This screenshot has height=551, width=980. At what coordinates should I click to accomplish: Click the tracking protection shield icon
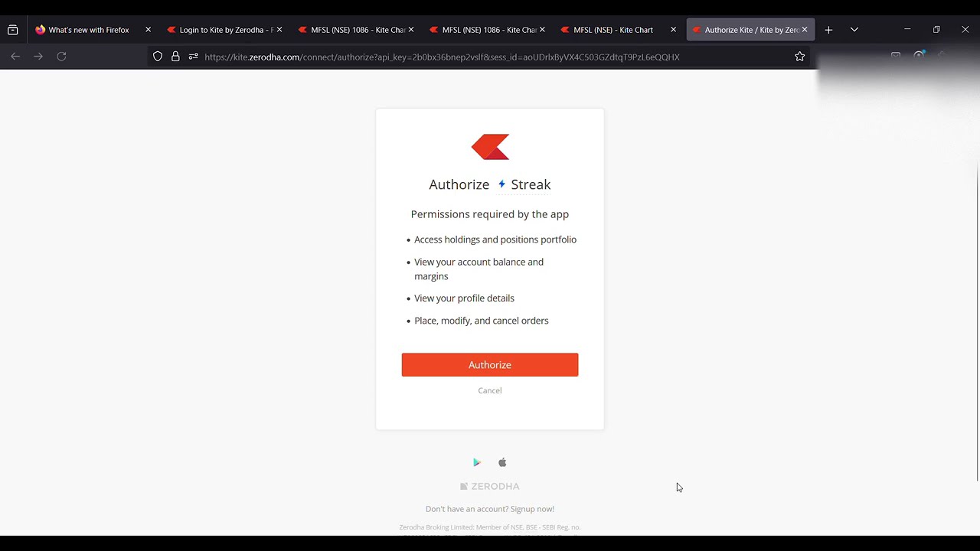pos(158,57)
